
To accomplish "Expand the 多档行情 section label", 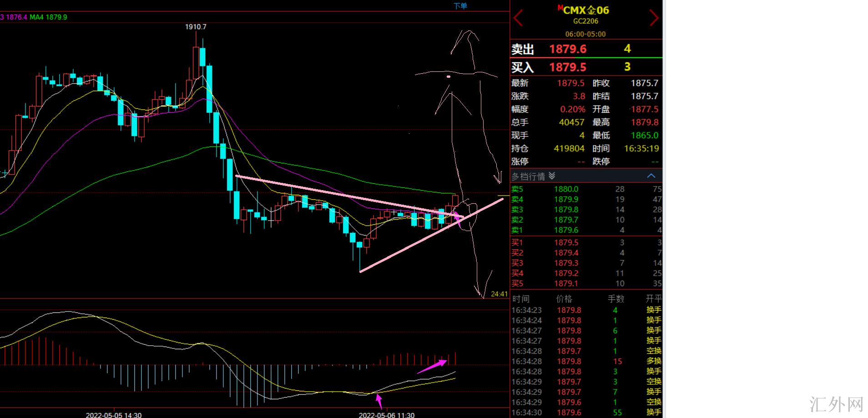I will tap(528, 176).
